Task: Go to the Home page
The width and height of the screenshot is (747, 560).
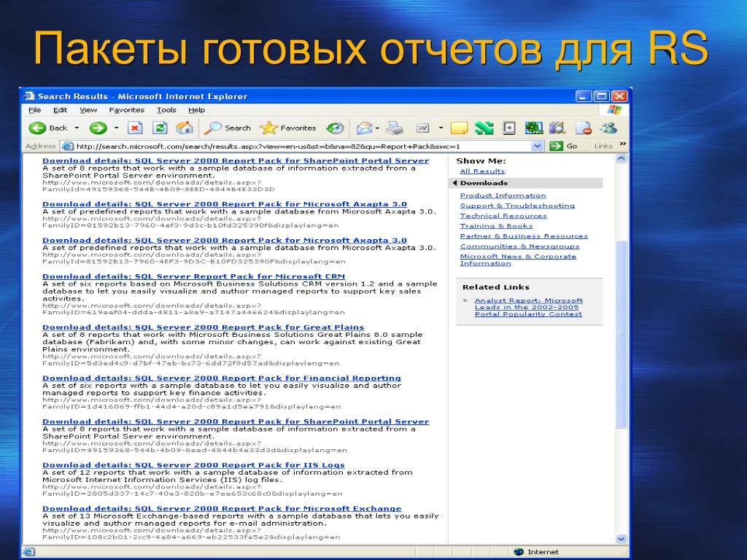Action: [185, 128]
